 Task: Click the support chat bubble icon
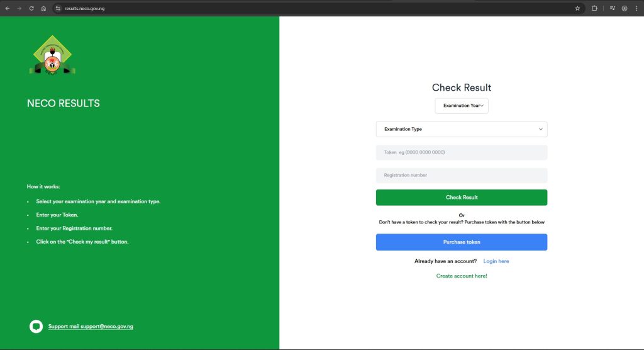tap(36, 326)
